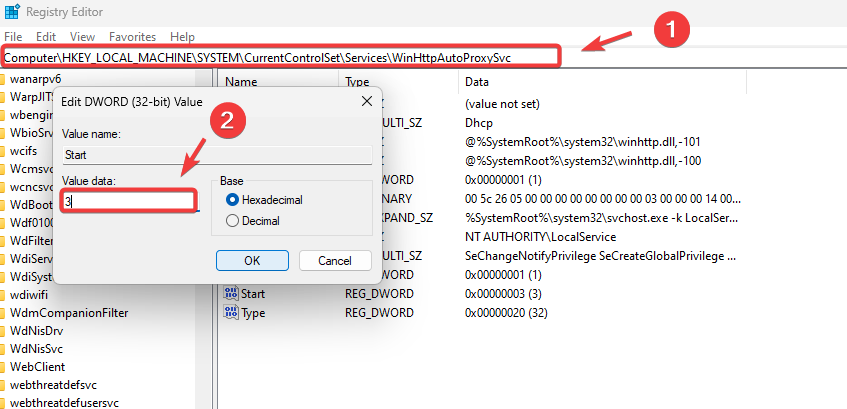Viewport: 847px width, 409px height.
Task: Click the NT AUTHORITY\LocalService data cell
Action: [540, 237]
